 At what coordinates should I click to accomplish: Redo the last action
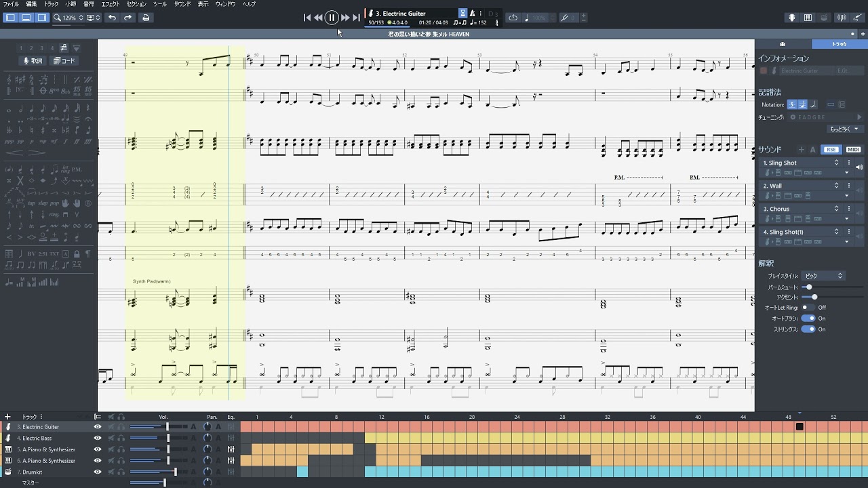click(127, 18)
